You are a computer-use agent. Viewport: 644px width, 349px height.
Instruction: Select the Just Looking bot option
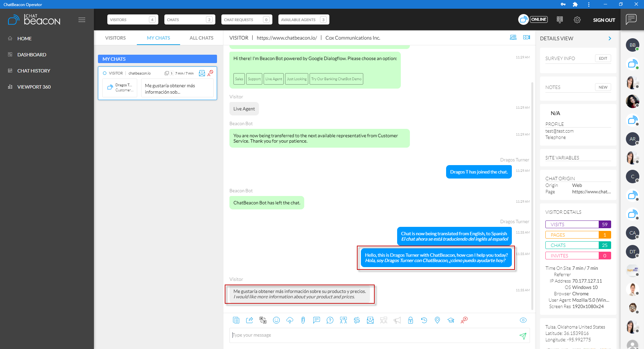297,79
